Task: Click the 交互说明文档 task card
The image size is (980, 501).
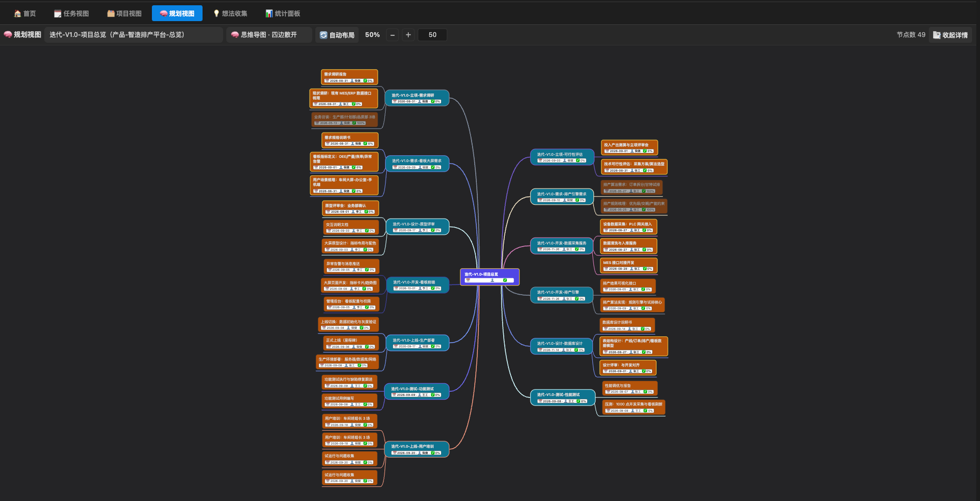Action: coord(351,228)
